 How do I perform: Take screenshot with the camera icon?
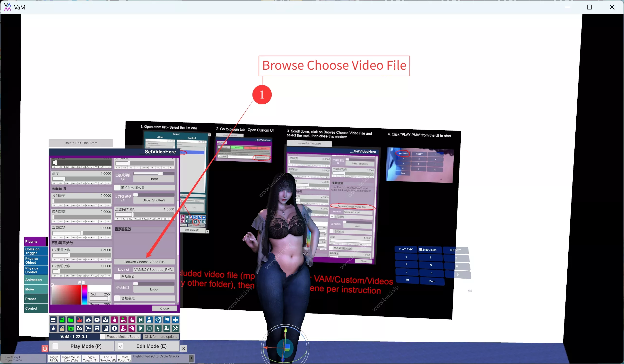click(79, 328)
